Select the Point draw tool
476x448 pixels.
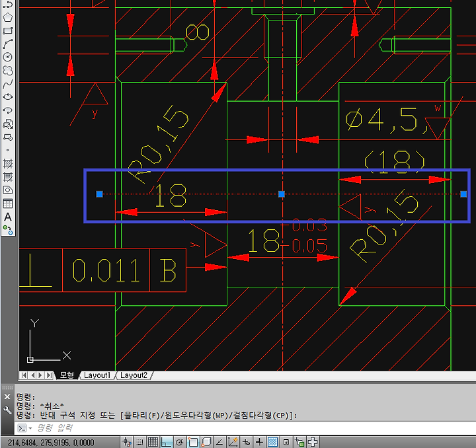pyautogui.click(x=7, y=150)
